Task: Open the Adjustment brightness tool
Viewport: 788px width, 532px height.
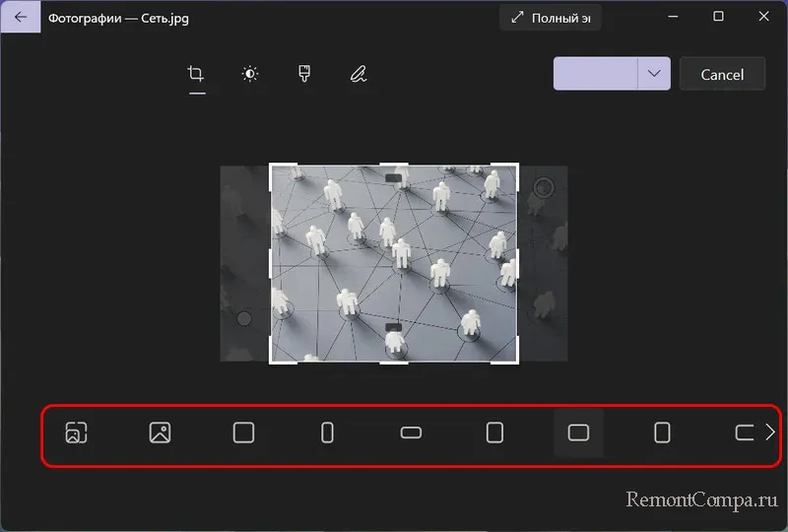Action: (x=250, y=74)
